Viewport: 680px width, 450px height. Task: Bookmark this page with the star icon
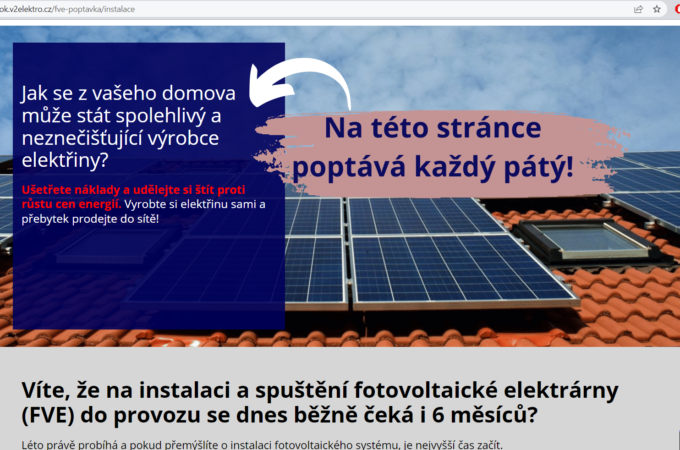[x=657, y=8]
